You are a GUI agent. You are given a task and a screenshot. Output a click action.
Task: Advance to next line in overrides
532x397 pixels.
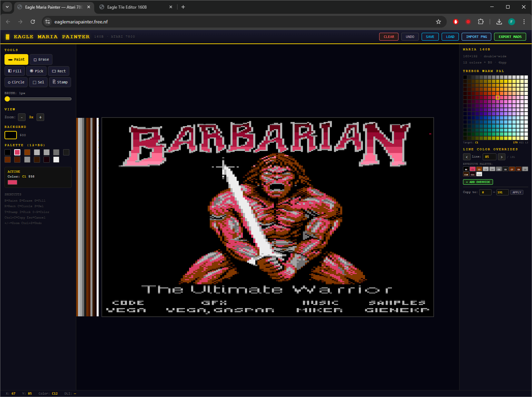[x=502, y=157]
